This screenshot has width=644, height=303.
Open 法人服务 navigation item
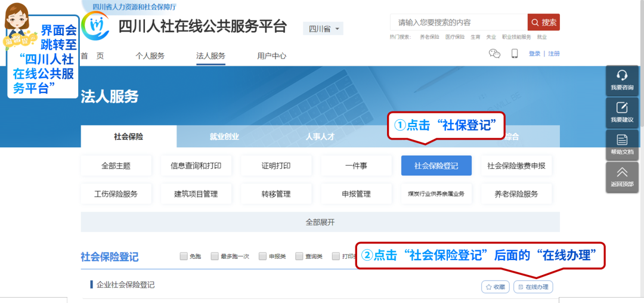tap(210, 56)
